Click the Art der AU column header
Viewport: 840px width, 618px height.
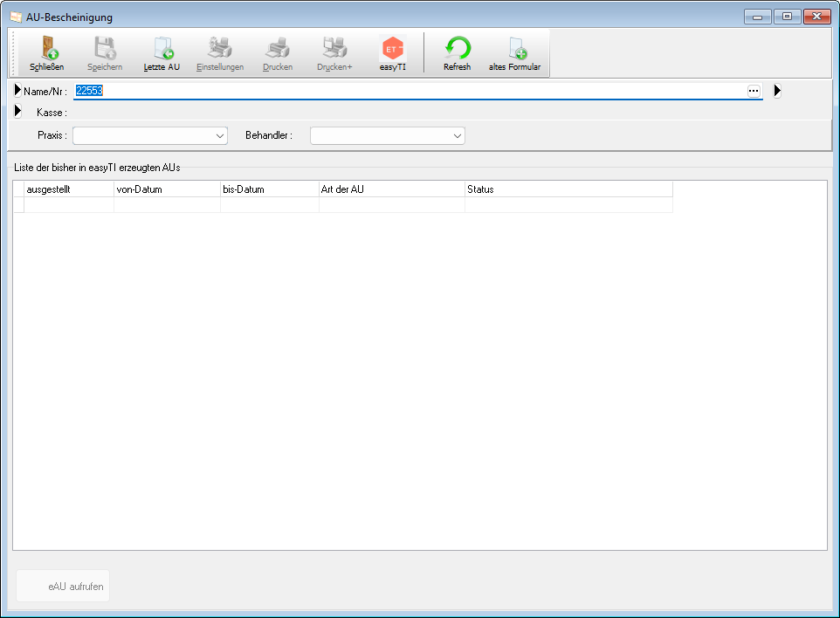tap(391, 189)
